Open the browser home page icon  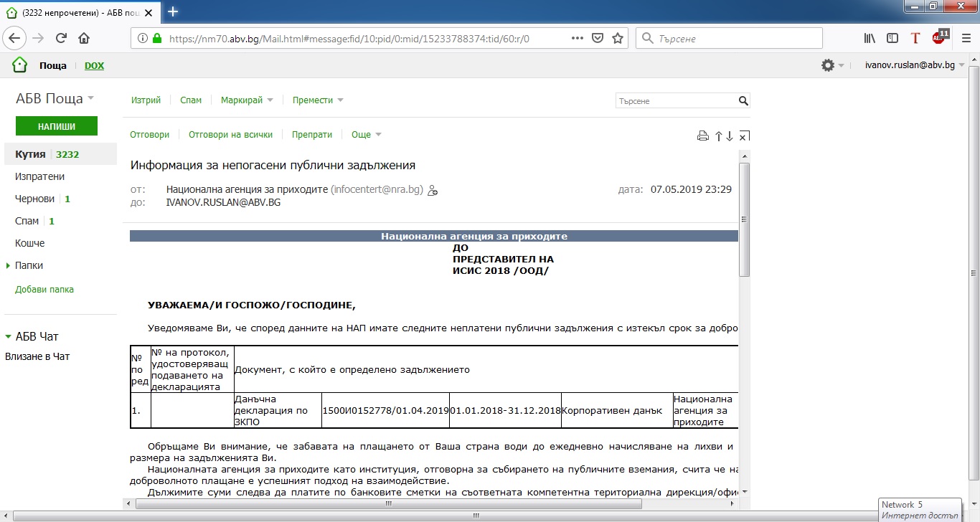tap(84, 38)
